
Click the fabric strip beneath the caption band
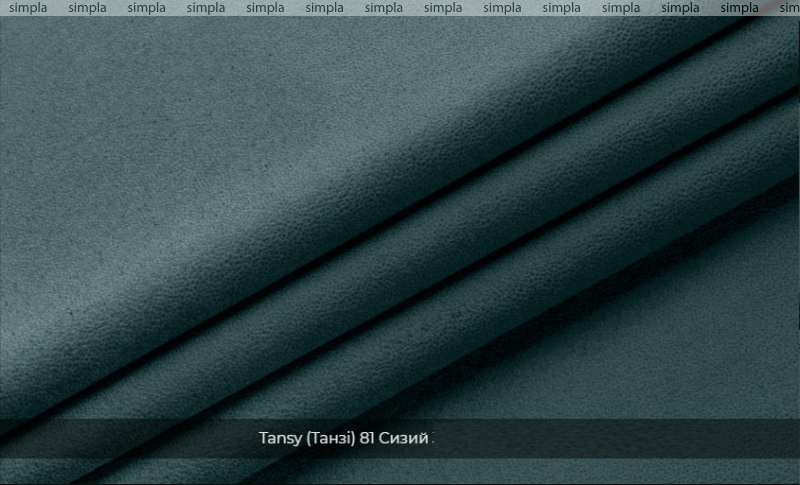coord(400,472)
